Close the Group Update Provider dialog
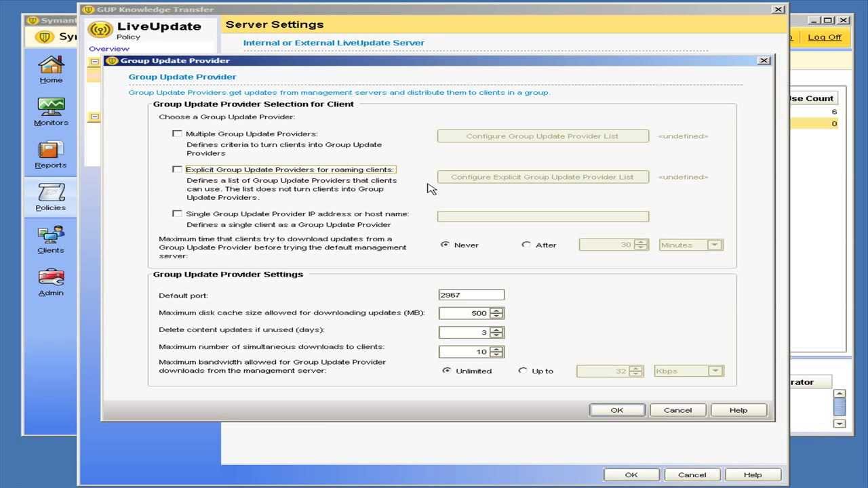The height and width of the screenshot is (488, 868). [x=764, y=61]
